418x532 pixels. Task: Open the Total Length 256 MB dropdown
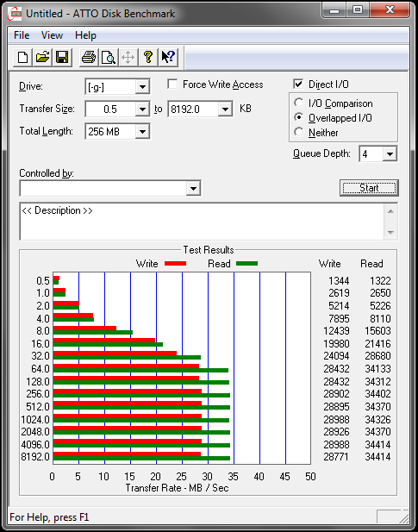[142, 132]
